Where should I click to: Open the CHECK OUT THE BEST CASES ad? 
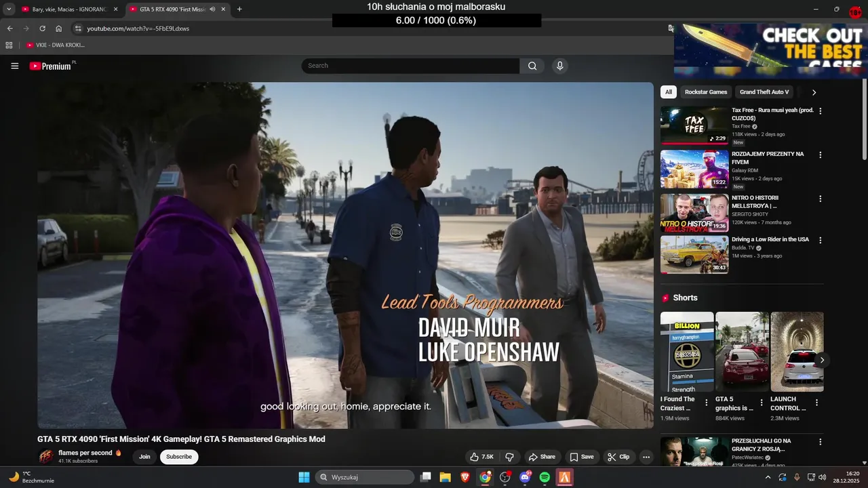pos(770,51)
